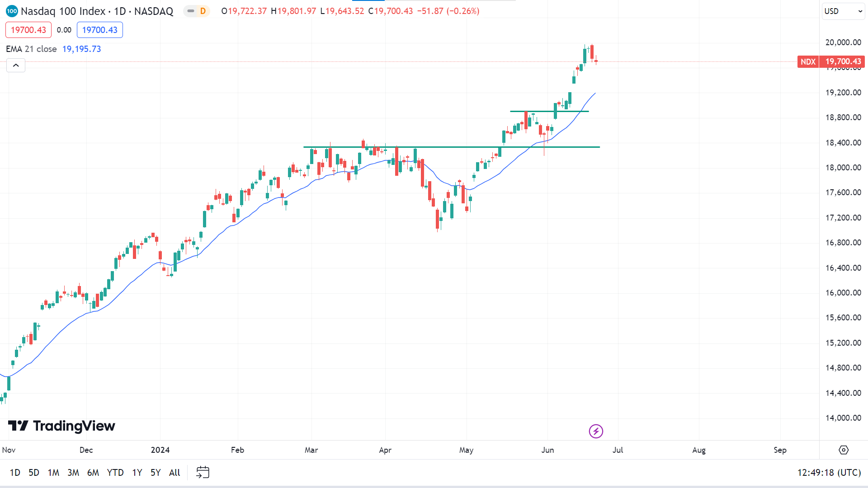Screen dimensions: 868x488
Task: Click the 12:49:18 (UTC) clock
Action: click(x=829, y=473)
